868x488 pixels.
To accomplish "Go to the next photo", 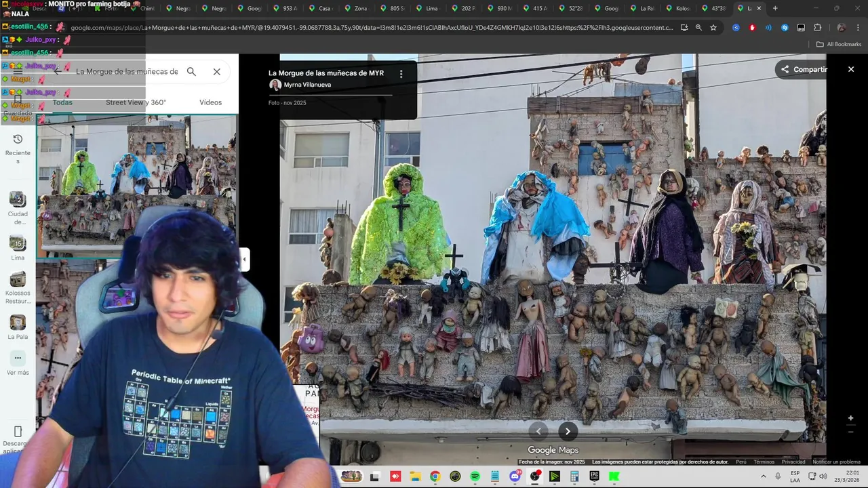I will (x=568, y=431).
